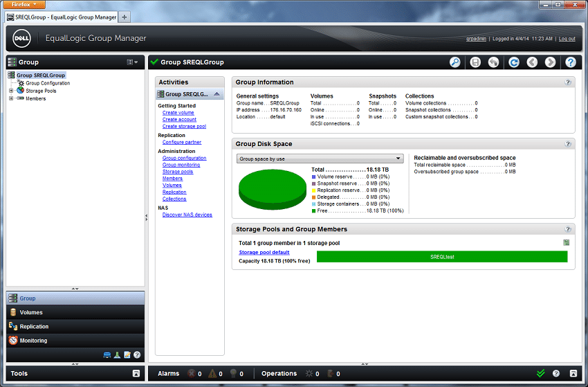Click the green download arrow icon below Monitoring
Viewport: 588px width, 387px height.
point(117,354)
